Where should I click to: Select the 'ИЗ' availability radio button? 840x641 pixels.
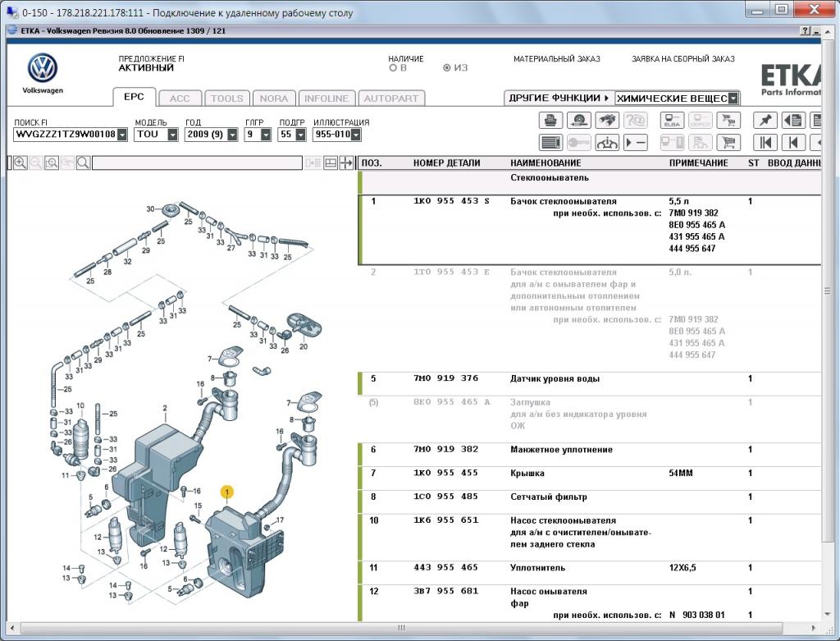point(447,68)
